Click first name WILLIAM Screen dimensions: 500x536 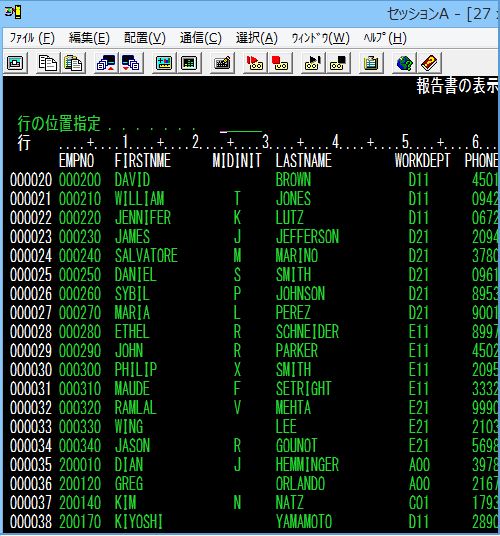(x=139, y=199)
